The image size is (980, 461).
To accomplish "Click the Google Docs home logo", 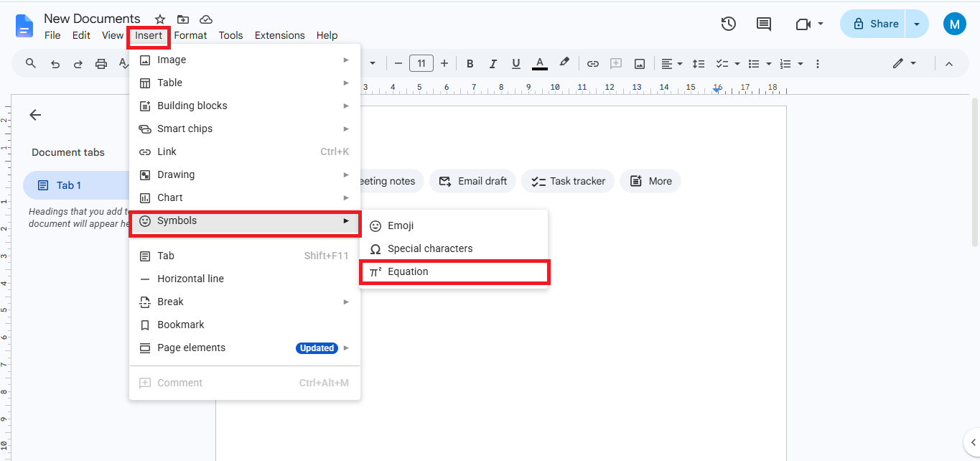I will pos(24,26).
